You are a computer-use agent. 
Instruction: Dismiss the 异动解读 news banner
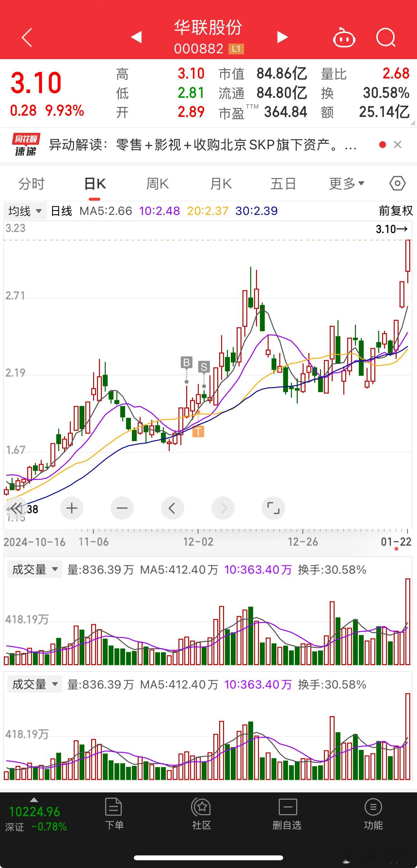tap(398, 144)
